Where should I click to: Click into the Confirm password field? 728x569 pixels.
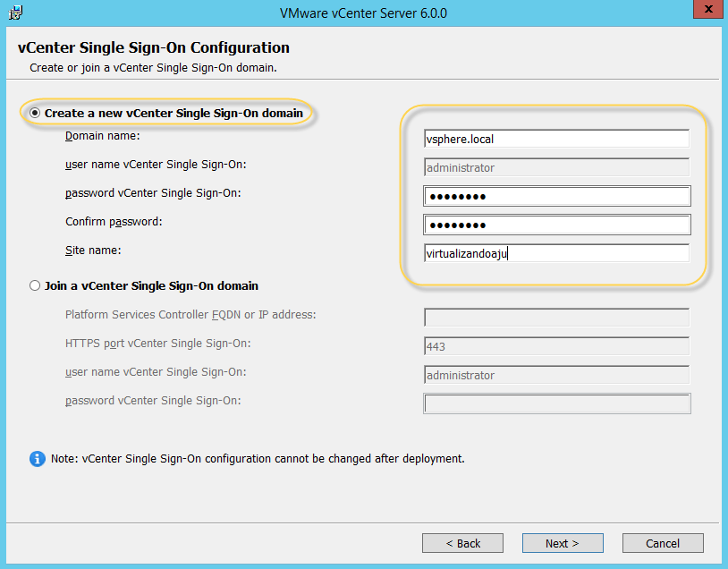click(555, 225)
